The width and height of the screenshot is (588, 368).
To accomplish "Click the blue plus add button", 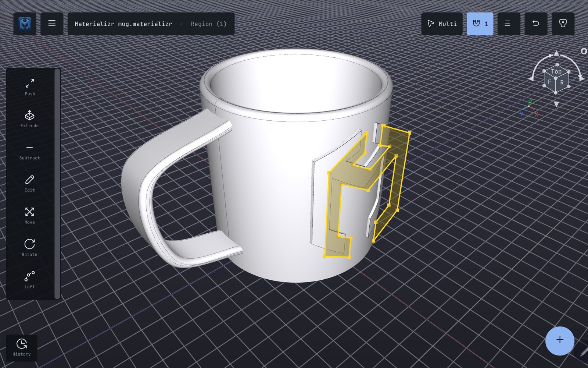I will coord(560,341).
